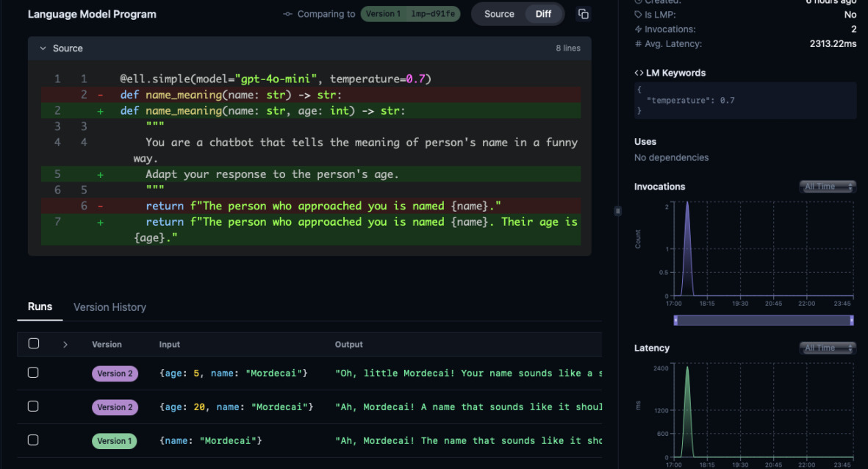Switch to the Version History tab
This screenshot has height=469, width=868.
click(x=110, y=307)
